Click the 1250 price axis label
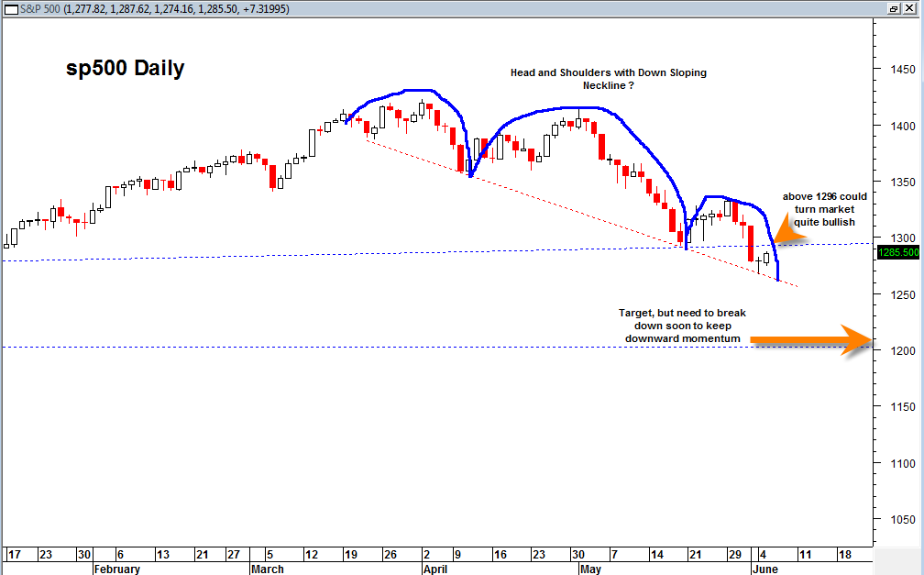The image size is (924, 575). click(903, 295)
